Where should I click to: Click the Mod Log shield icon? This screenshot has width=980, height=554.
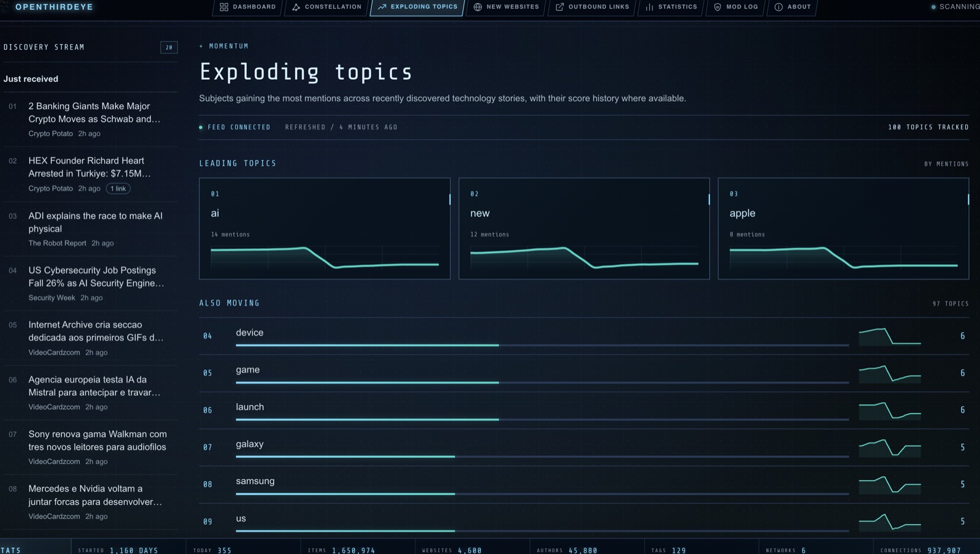click(718, 7)
